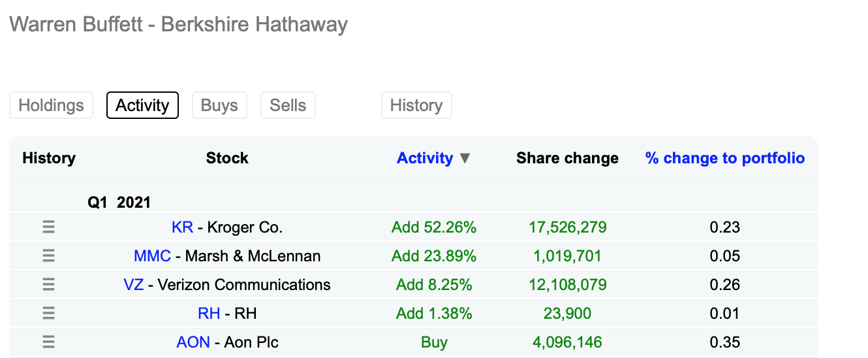Open the Sells tab
Screen dimensions: 868x358
click(x=288, y=105)
